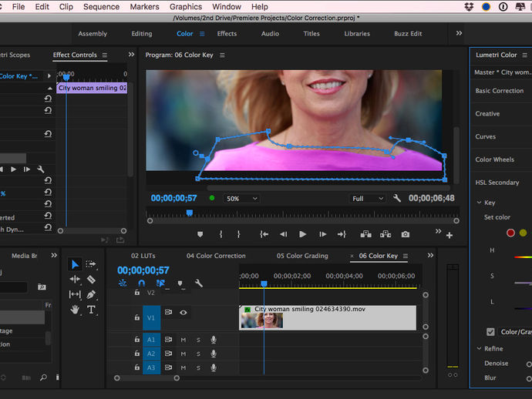Screen dimensions: 532x399
Task: Click Mark Out button
Action: (x=238, y=234)
